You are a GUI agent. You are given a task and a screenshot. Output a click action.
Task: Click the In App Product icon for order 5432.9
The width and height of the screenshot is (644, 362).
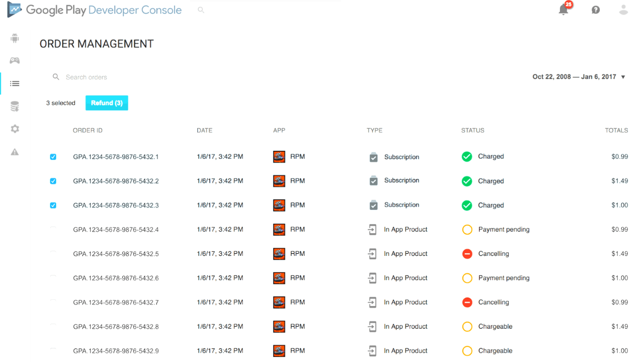372,350
